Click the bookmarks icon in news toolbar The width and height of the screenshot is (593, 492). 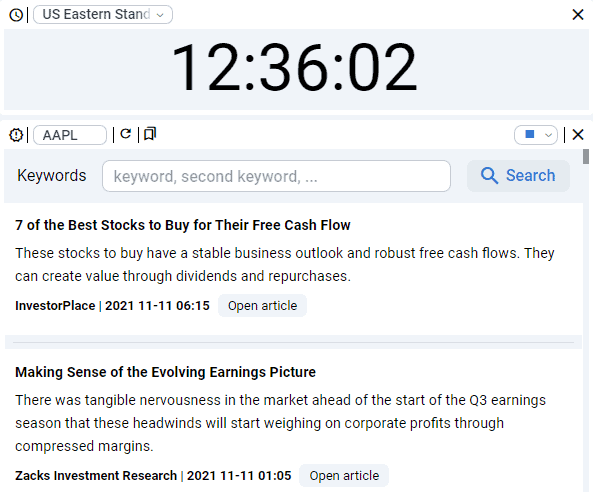[150, 134]
